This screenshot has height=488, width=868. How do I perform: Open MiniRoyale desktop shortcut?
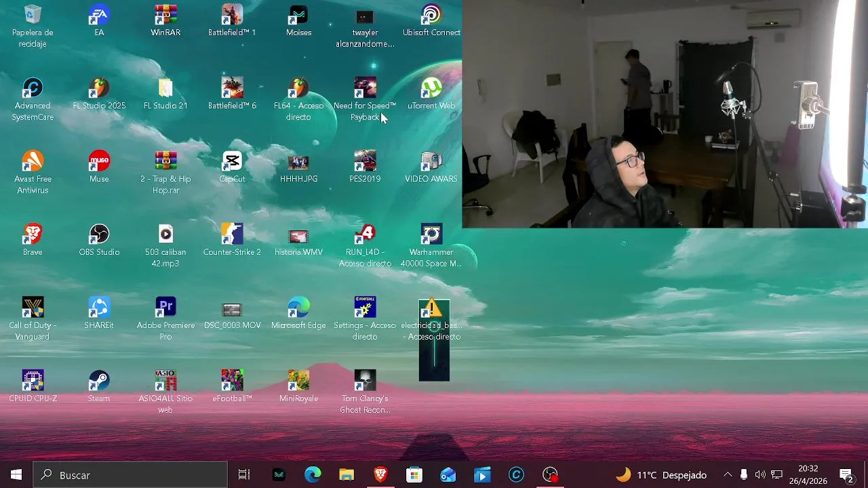pyautogui.click(x=298, y=386)
